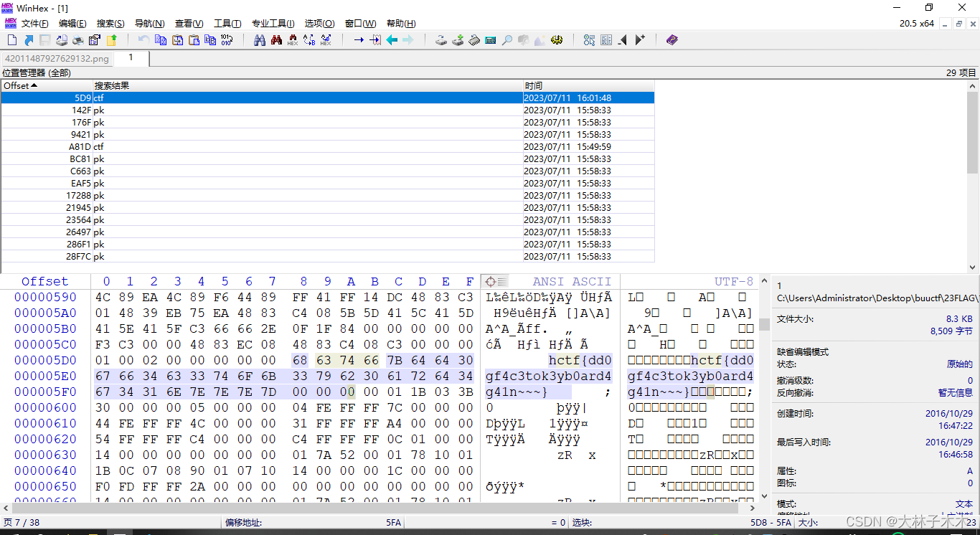Click the Open RAM memory chip icon
The width and height of the screenshot is (980, 535).
pos(474,40)
